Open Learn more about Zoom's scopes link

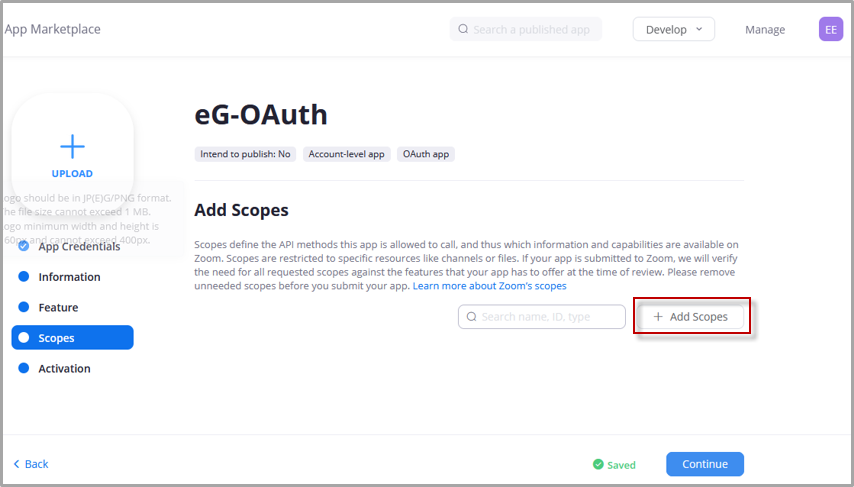(489, 286)
